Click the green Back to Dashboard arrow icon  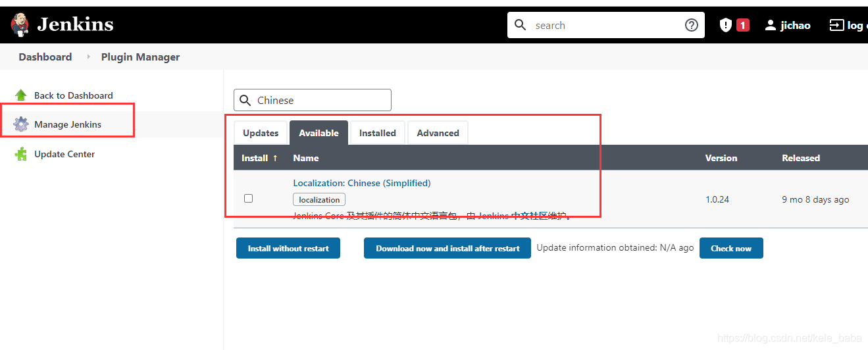click(20, 95)
